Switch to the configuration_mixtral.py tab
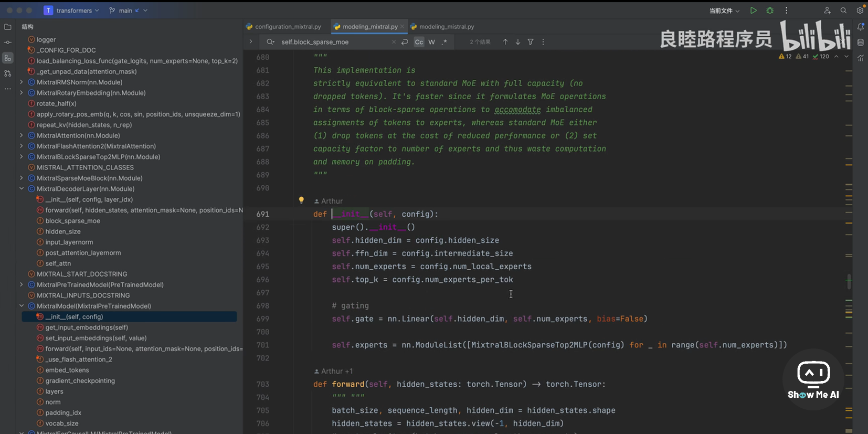The image size is (868, 434). point(288,27)
